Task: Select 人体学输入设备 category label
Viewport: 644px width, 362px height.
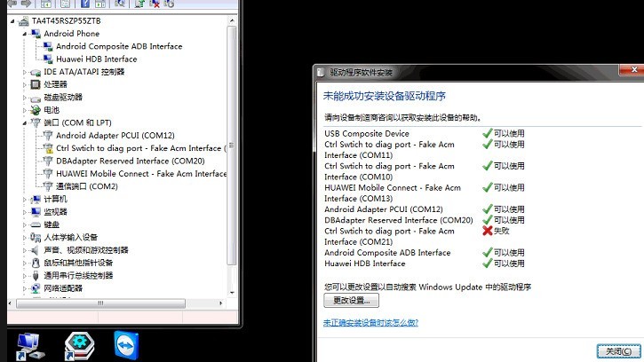Action: [71, 237]
